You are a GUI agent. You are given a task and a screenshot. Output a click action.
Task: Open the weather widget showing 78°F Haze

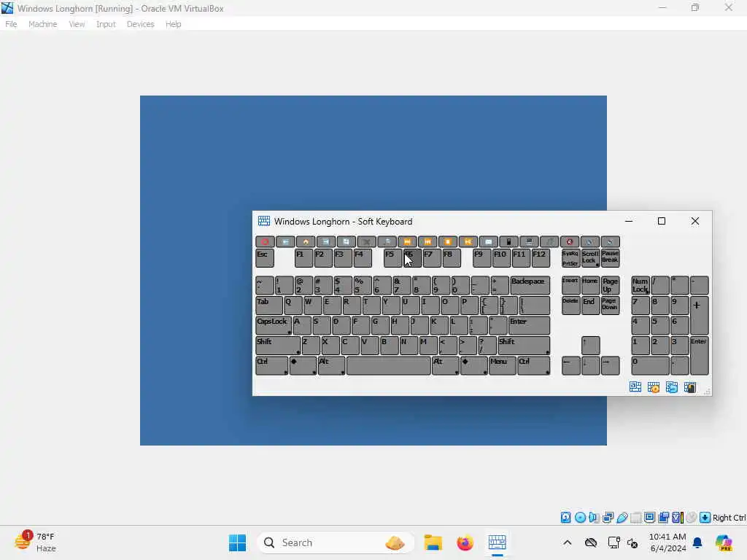coord(35,542)
